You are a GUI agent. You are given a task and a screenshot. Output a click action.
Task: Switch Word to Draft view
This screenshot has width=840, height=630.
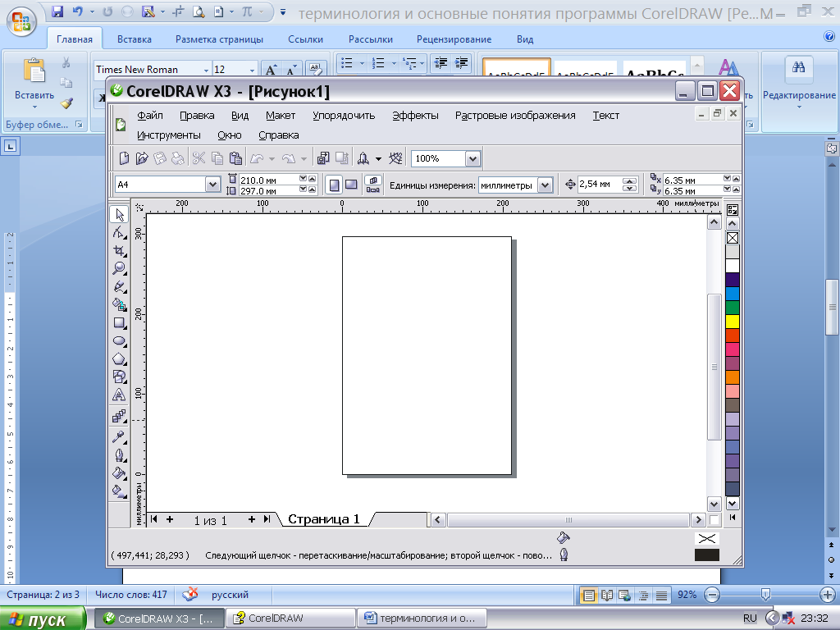click(x=662, y=596)
